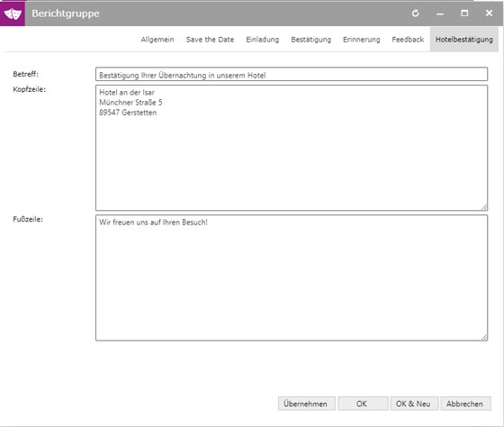Minimize the Berichtgruppe window
This screenshot has width=504, height=427.
(x=440, y=14)
